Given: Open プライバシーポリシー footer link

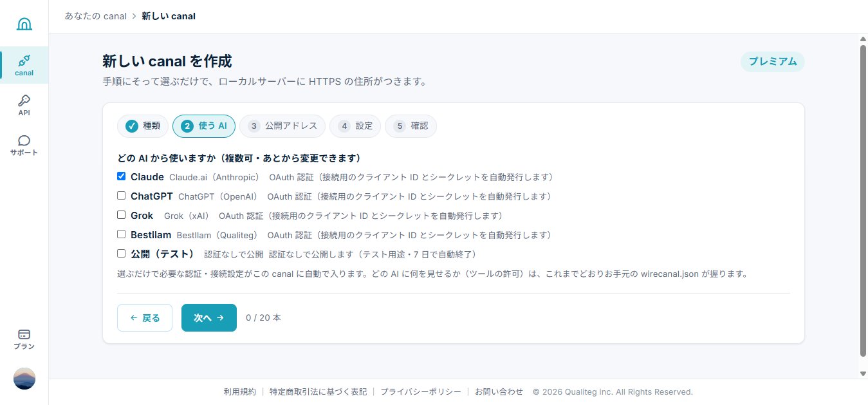Looking at the screenshot, I should pos(421,391).
